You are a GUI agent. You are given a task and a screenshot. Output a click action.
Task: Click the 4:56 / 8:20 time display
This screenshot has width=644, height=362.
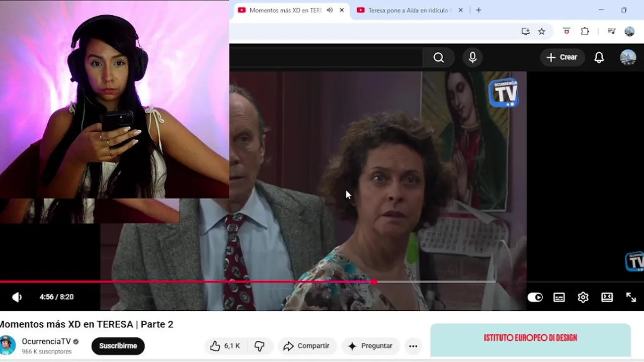click(57, 297)
